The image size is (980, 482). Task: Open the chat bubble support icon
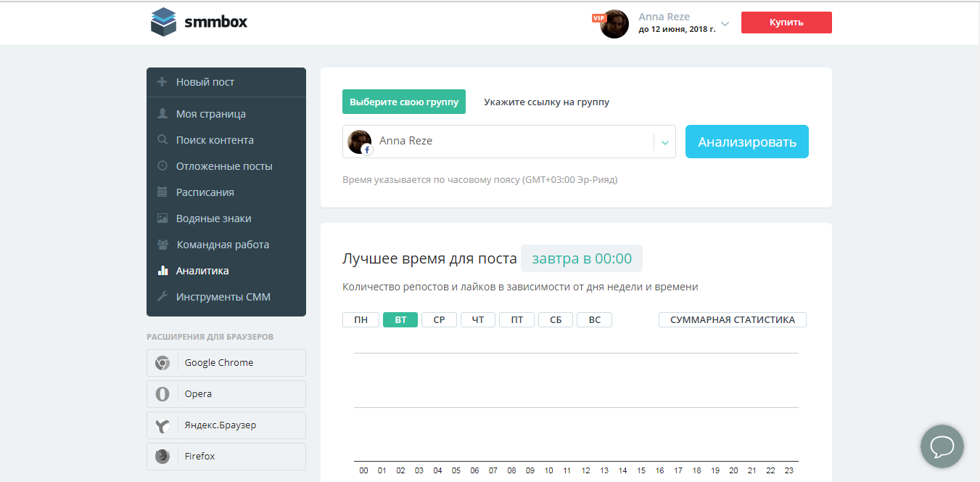(942, 446)
